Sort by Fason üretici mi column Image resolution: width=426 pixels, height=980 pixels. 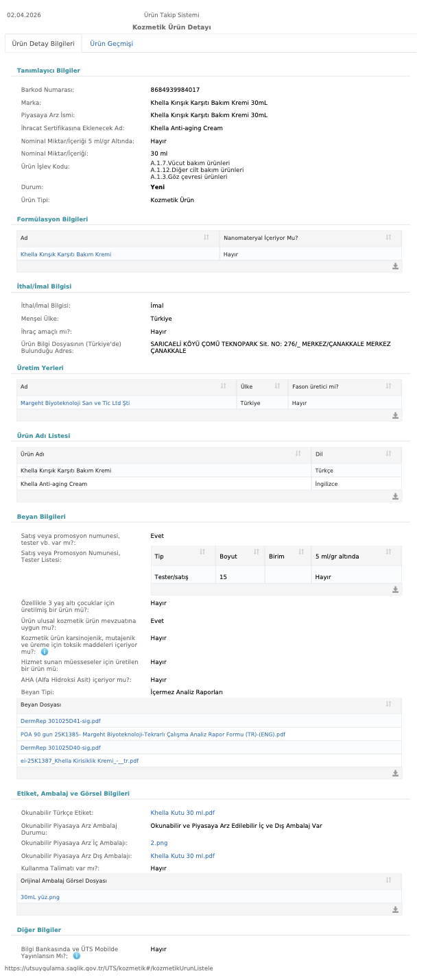[x=388, y=387]
